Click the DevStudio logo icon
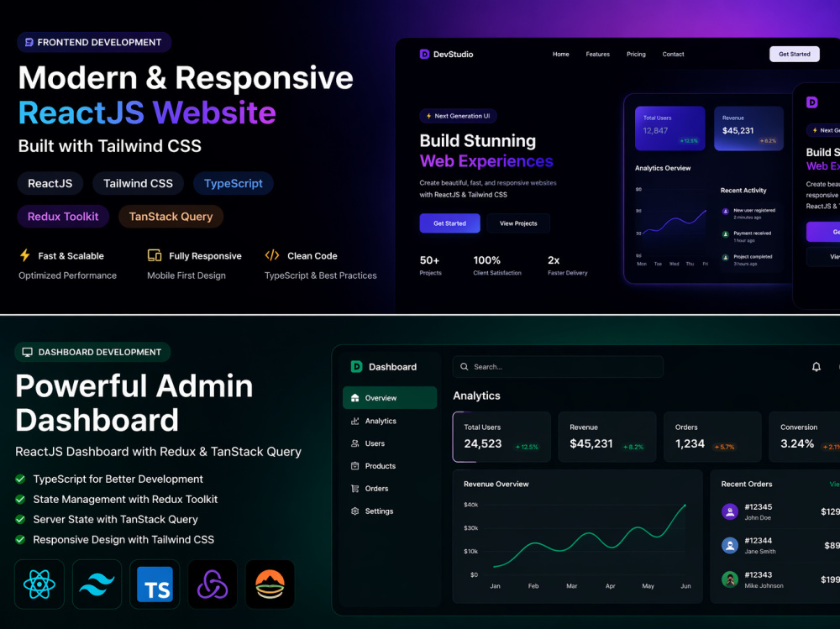This screenshot has width=840, height=629. [424, 54]
